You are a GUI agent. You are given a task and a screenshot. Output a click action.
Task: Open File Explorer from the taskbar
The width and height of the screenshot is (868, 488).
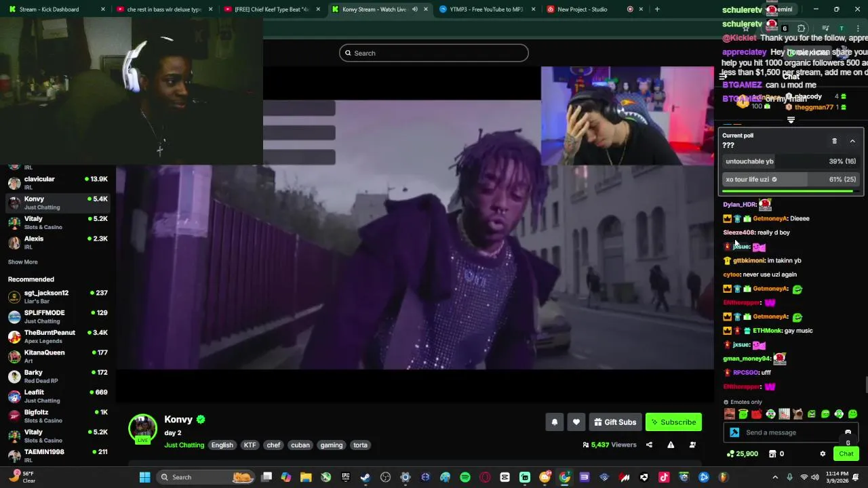coord(306,477)
